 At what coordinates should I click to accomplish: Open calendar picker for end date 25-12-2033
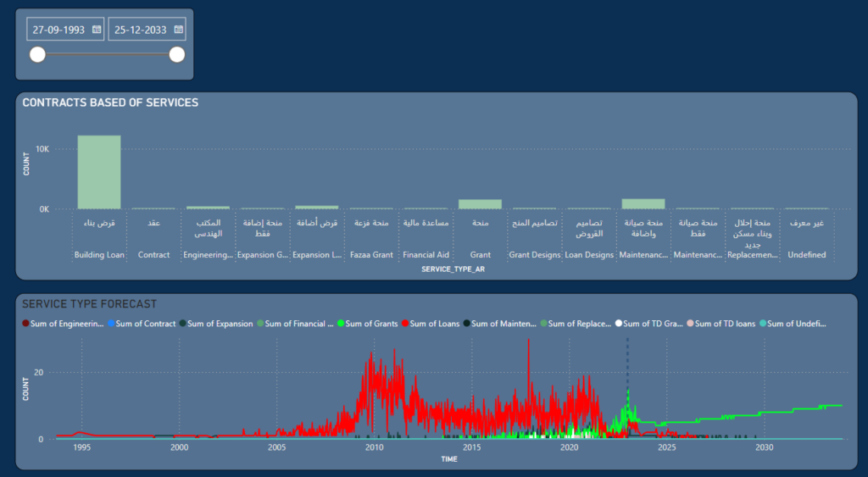[x=178, y=29]
